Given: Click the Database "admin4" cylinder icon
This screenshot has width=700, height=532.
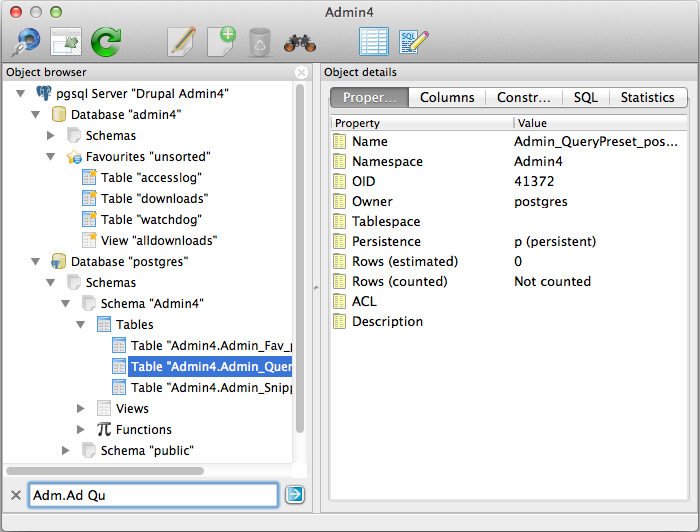Looking at the screenshot, I should point(58,114).
